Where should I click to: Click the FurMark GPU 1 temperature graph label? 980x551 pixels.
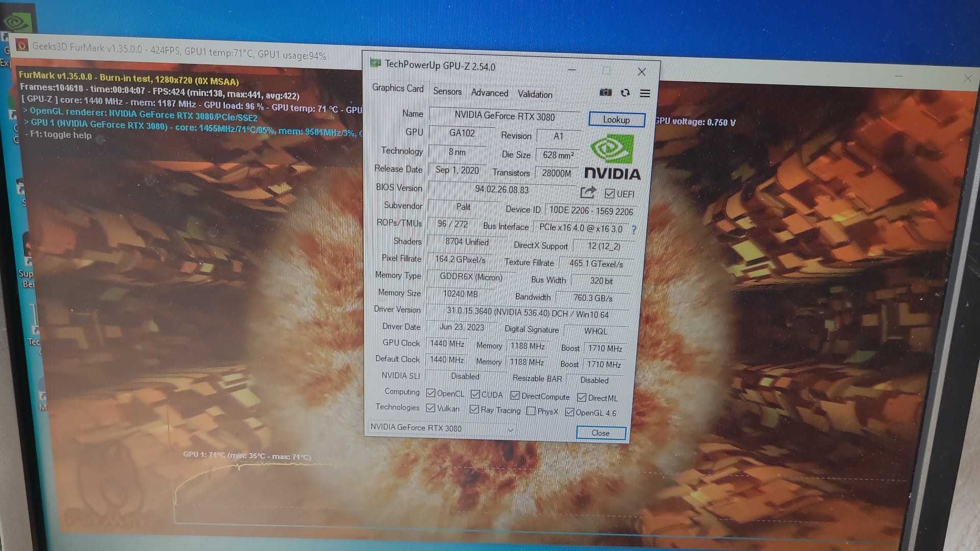pos(247,456)
